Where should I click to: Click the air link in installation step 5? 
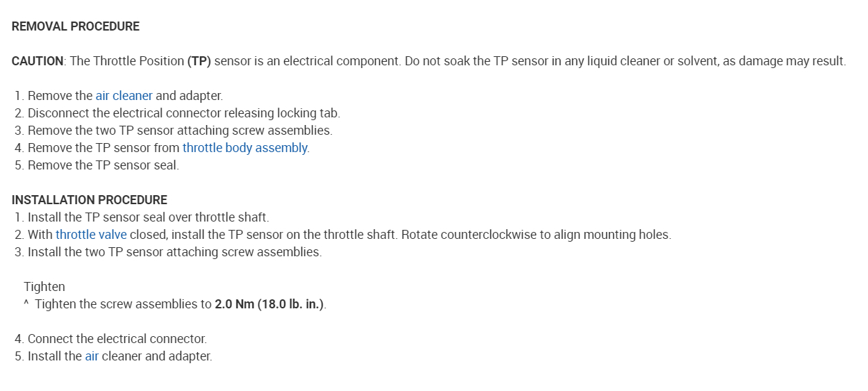click(x=92, y=356)
